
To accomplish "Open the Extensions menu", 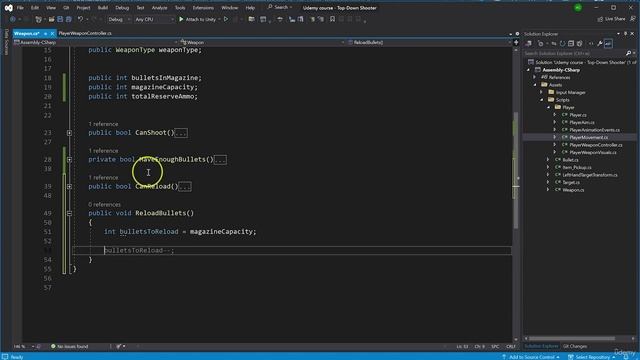I will pos(203,8).
